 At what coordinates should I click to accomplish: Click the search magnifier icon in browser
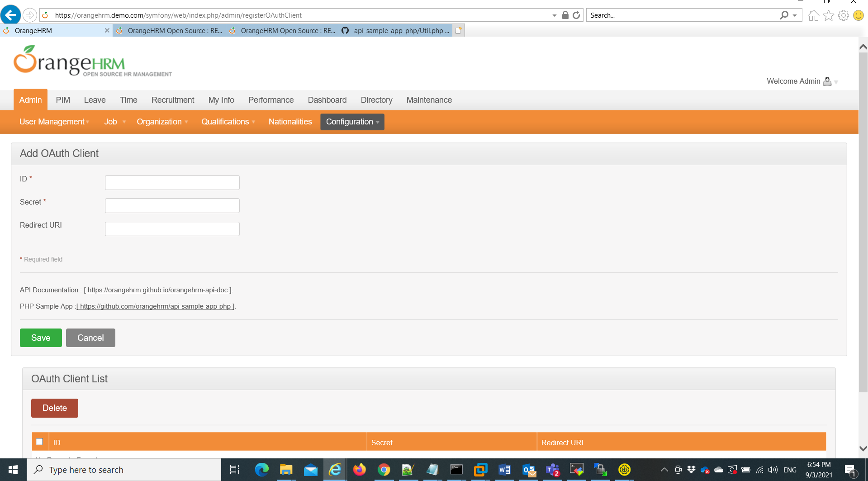(x=784, y=15)
